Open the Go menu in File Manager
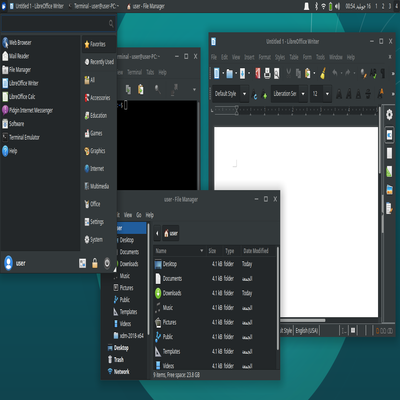This screenshot has height=400, width=400. 139,215
